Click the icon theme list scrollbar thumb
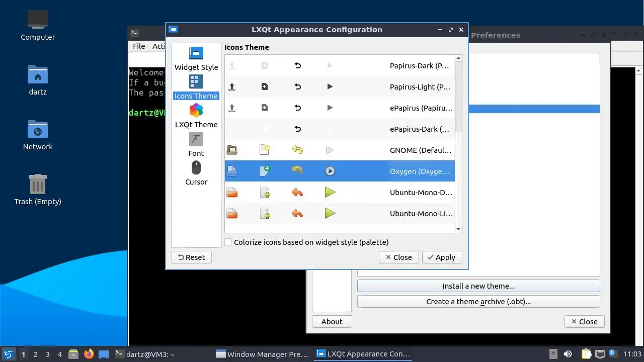Viewport: 644px width, 362px height. point(458,97)
